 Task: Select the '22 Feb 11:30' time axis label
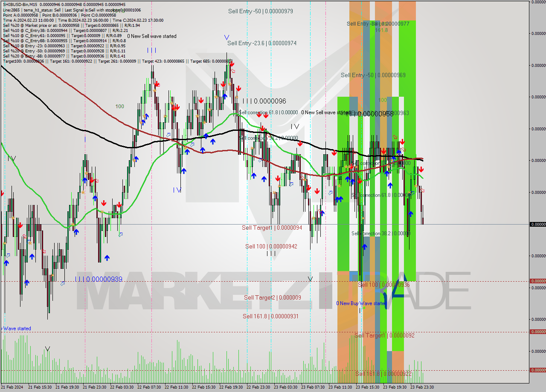[x=177, y=387]
